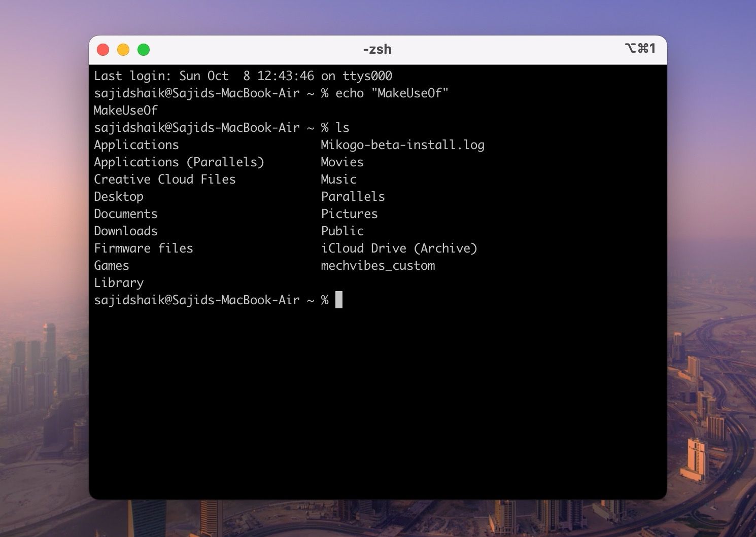This screenshot has width=756, height=537.
Task: Click the echo "MakeUseOf" command line
Action: pos(393,93)
